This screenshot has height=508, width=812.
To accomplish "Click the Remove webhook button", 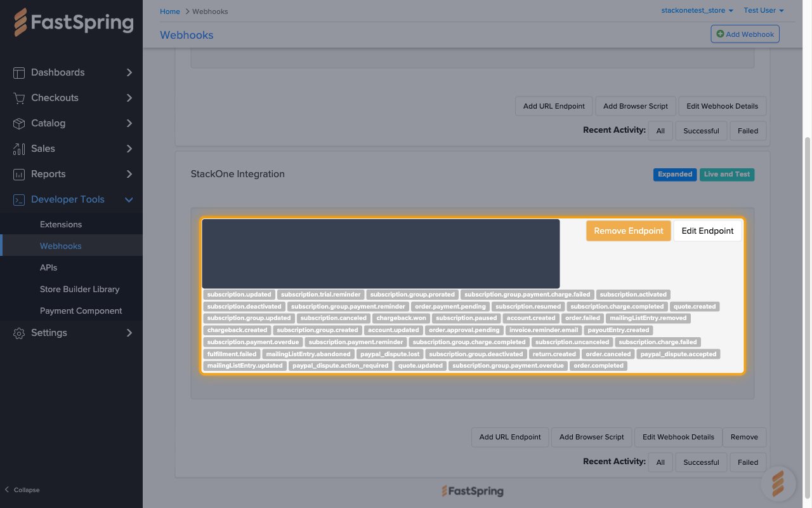I will tap(744, 437).
